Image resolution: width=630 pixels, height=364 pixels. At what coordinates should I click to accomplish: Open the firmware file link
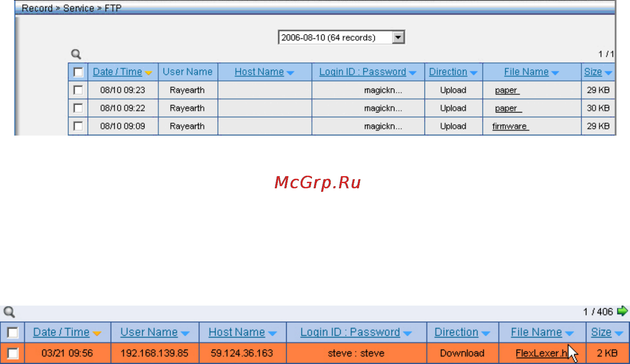(510, 126)
